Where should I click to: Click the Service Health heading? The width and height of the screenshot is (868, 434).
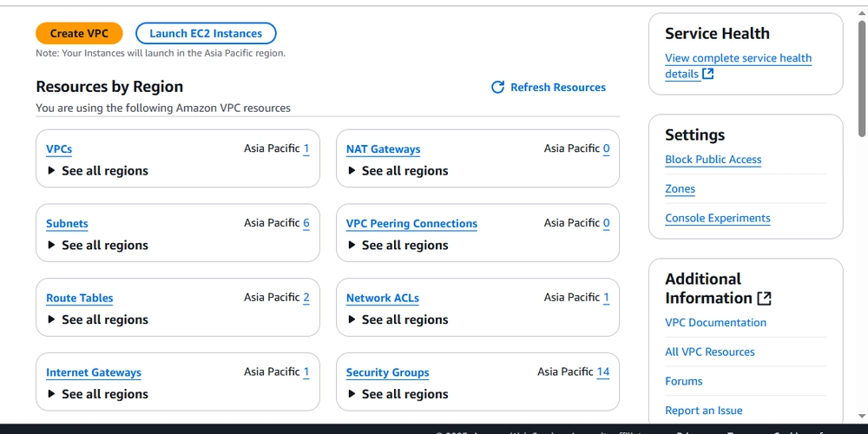coord(717,33)
